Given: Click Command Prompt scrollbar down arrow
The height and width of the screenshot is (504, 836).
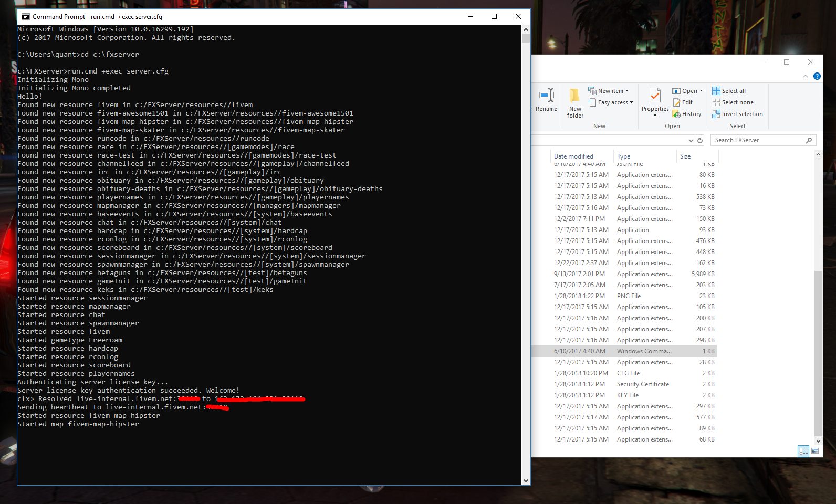Looking at the screenshot, I should [x=526, y=480].
